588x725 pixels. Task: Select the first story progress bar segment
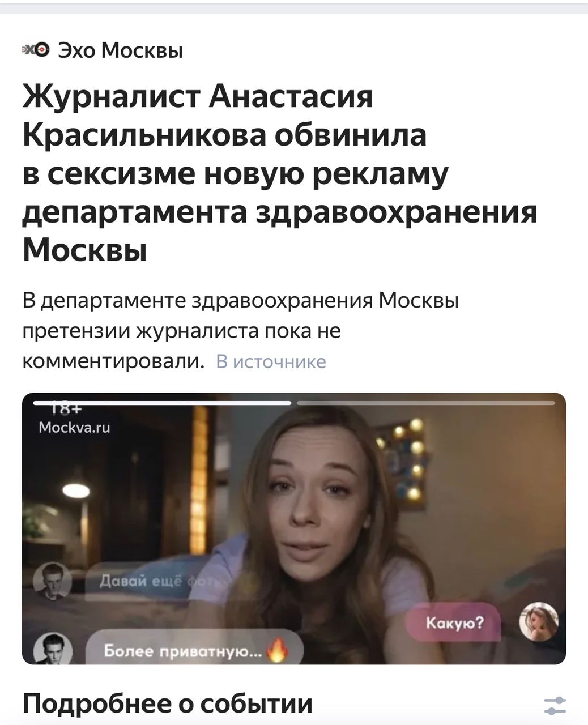click(162, 403)
